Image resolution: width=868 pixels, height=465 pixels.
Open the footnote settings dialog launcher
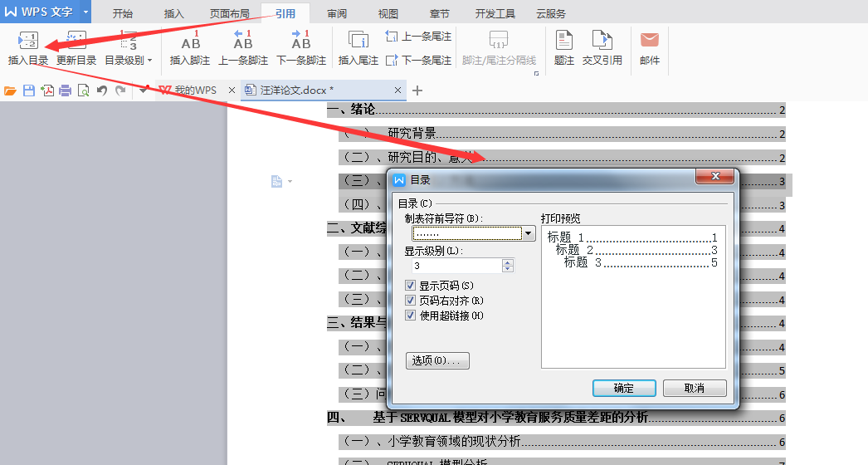click(536, 73)
